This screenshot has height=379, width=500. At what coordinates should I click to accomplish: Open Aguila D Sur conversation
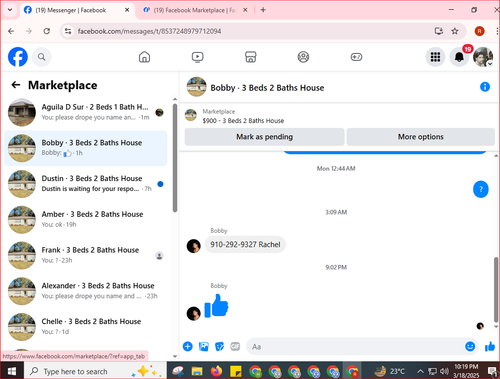[86, 112]
